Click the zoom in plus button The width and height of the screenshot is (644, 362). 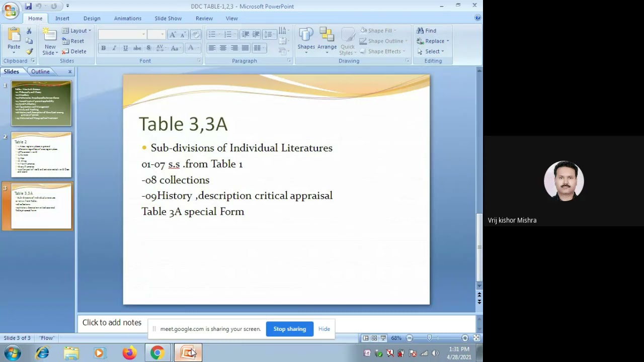click(x=465, y=338)
